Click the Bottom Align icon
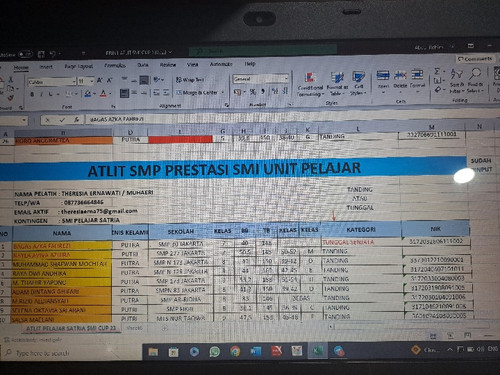500x375 pixels. point(144,80)
